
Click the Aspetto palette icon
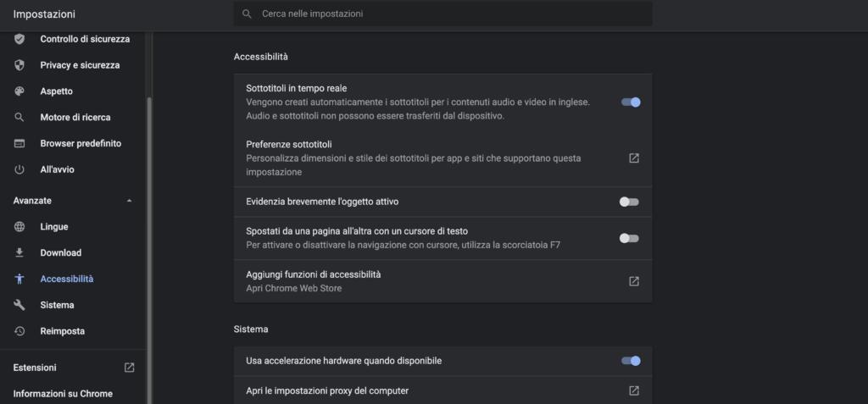[19, 91]
